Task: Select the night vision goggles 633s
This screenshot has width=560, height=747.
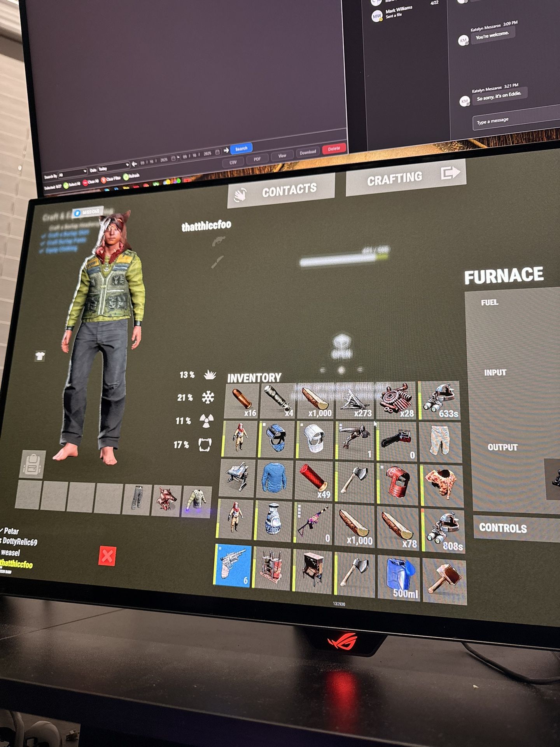Action: [x=439, y=401]
